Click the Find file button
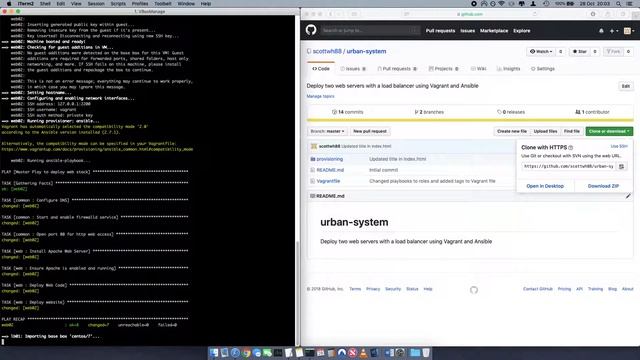 click(x=572, y=131)
